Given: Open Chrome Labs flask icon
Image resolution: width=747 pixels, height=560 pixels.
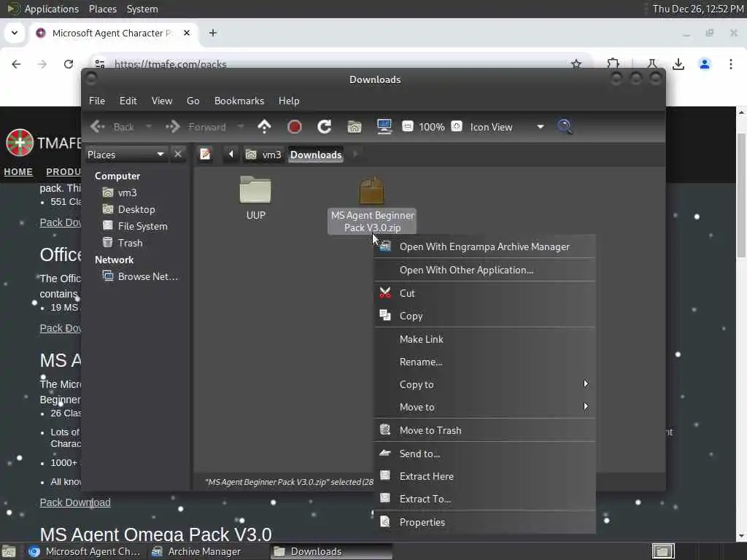Looking at the screenshot, I should click(x=651, y=64).
